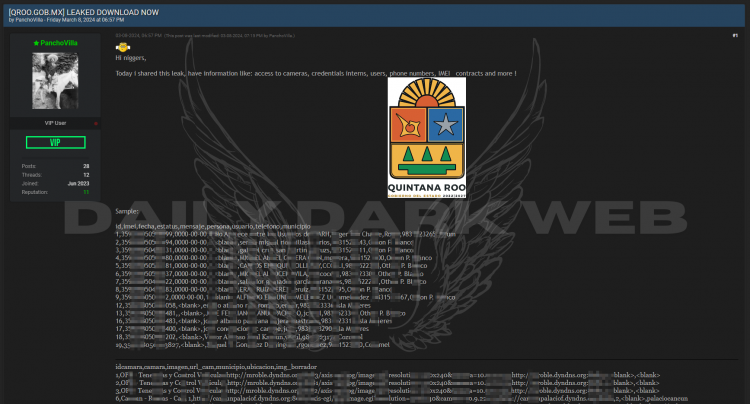Screen dimensions: 750x404
Task: Click the 'Hi niggers,' greeting line
Action: 131,58
